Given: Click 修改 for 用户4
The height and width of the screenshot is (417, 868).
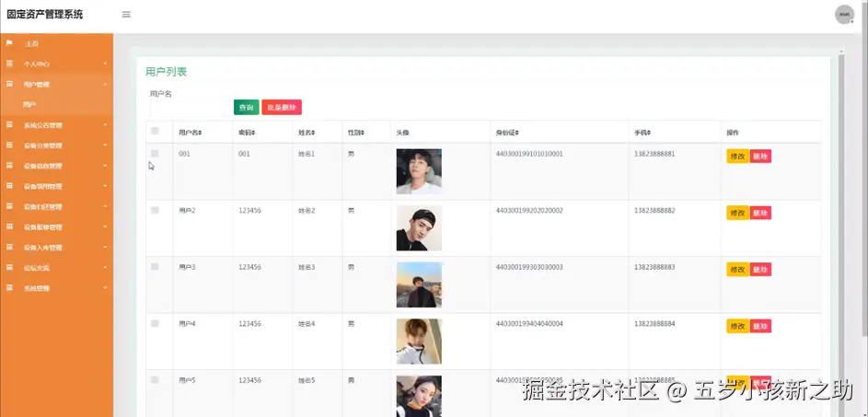Looking at the screenshot, I should click(737, 326).
